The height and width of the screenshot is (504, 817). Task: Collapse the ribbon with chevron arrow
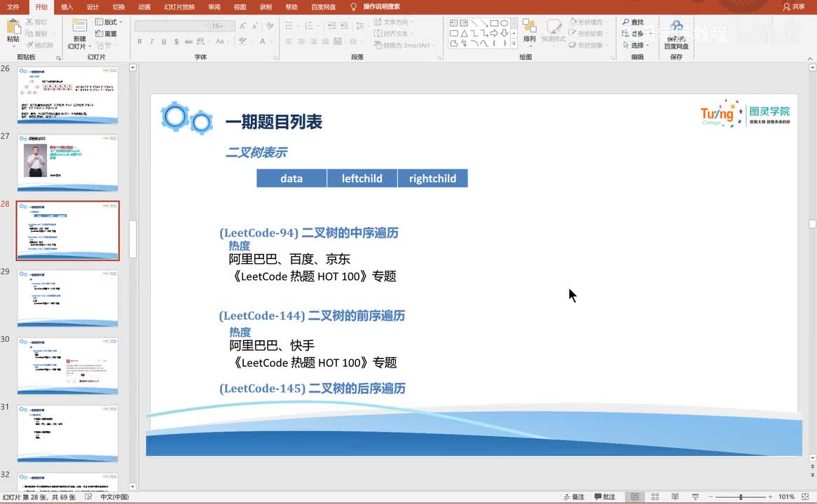tap(810, 58)
